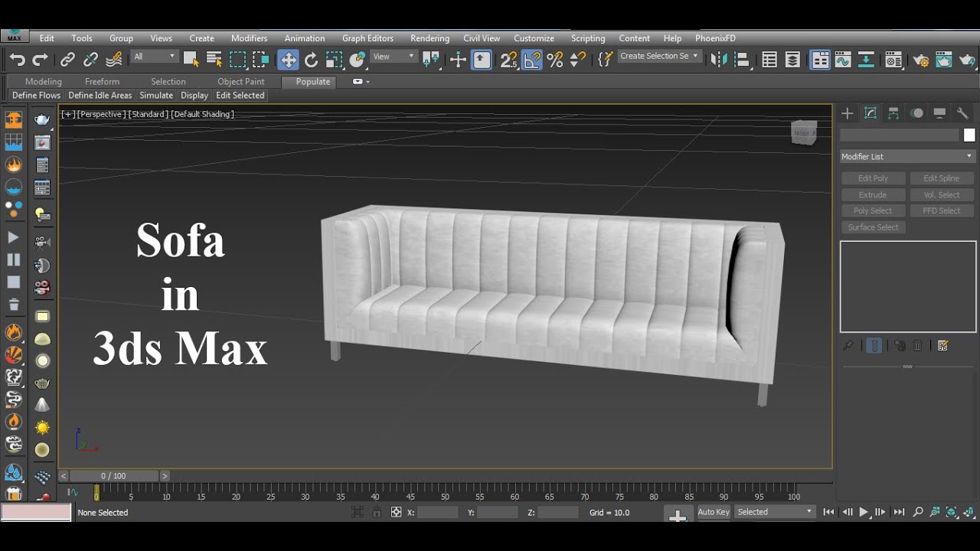
Task: Activate the Select and Rotate tool
Action: [311, 60]
